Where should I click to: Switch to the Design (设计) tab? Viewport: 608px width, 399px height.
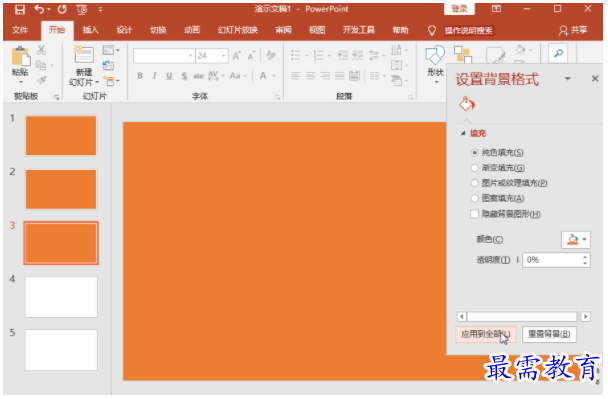tap(124, 30)
